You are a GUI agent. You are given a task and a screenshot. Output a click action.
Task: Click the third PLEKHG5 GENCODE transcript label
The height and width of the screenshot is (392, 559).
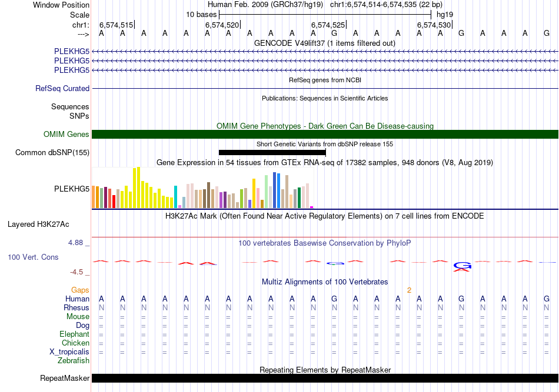pos(72,70)
